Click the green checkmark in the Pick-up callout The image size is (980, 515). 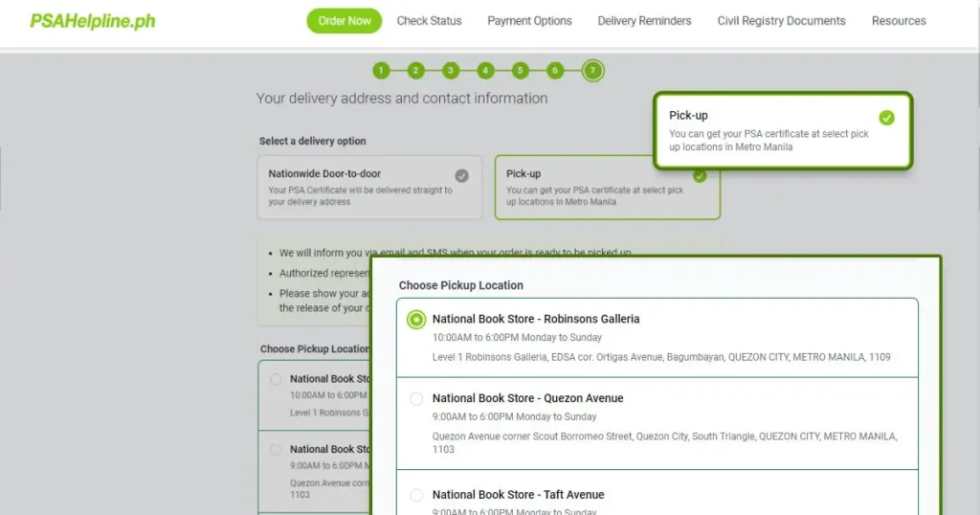point(886,118)
